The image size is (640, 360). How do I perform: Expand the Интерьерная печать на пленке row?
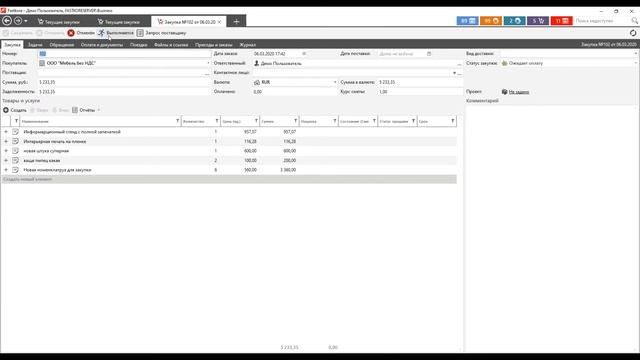(x=6, y=141)
